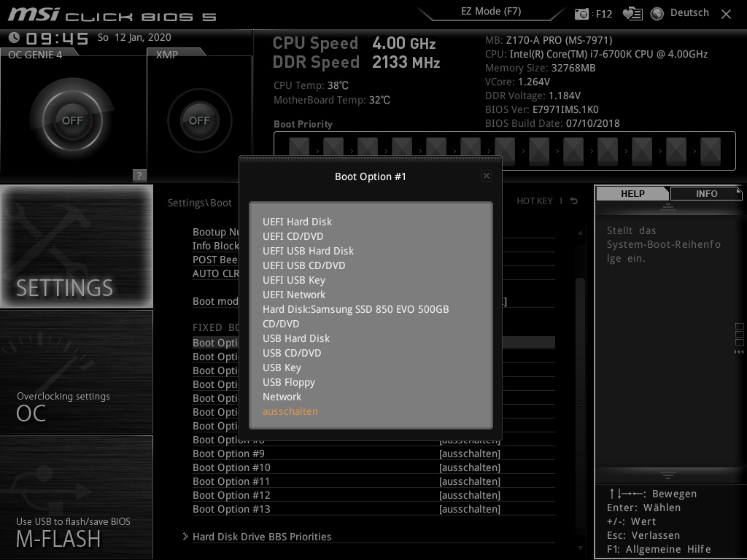The height and width of the screenshot is (560, 747).
Task: Choose the legacy USB Hard Disk option
Action: pyautogui.click(x=296, y=338)
